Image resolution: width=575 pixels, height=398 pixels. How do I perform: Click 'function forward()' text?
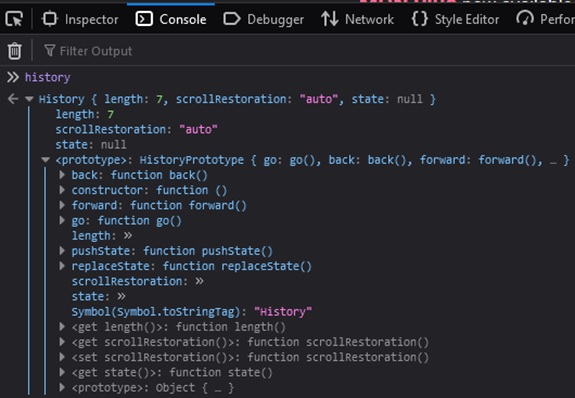(x=188, y=205)
